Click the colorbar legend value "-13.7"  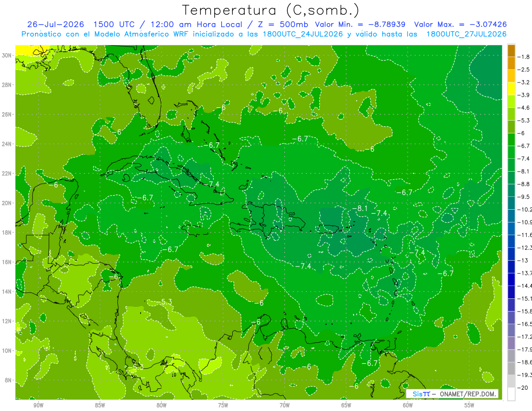tap(525, 273)
